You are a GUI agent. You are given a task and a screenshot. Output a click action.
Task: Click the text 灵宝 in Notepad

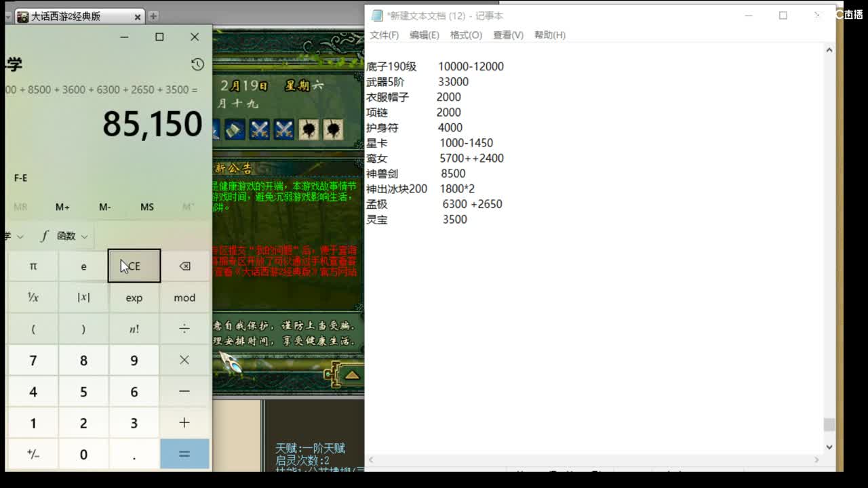(376, 220)
